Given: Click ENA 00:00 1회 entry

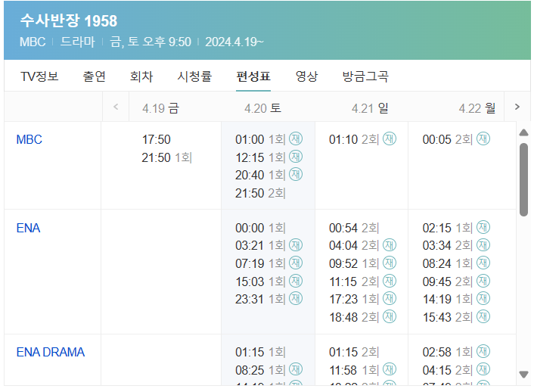Looking at the screenshot, I should pyautogui.click(x=260, y=228).
